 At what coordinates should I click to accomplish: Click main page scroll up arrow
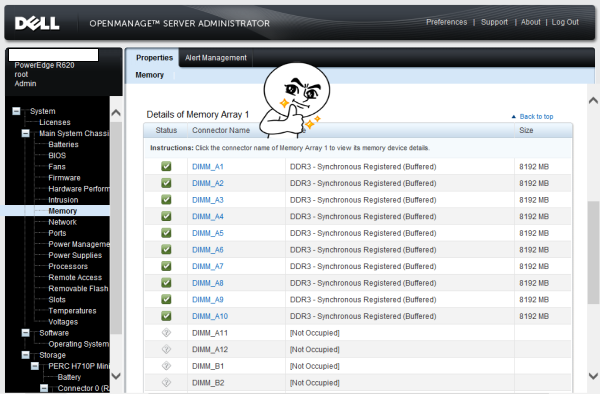pos(593,101)
